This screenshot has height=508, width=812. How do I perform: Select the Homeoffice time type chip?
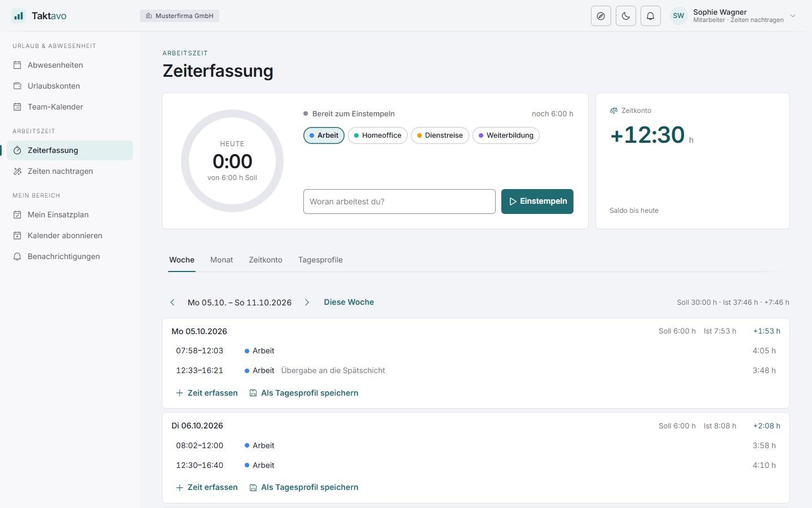coord(378,135)
